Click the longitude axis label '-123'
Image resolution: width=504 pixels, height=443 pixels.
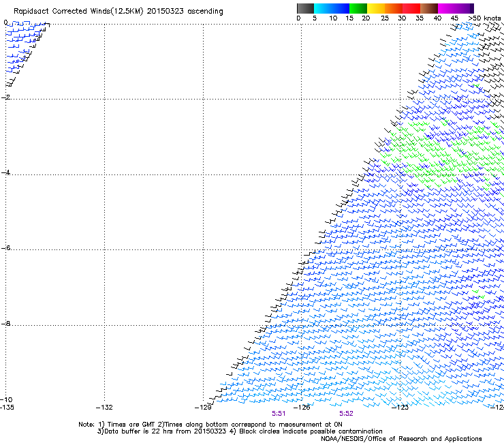[x=400, y=408]
